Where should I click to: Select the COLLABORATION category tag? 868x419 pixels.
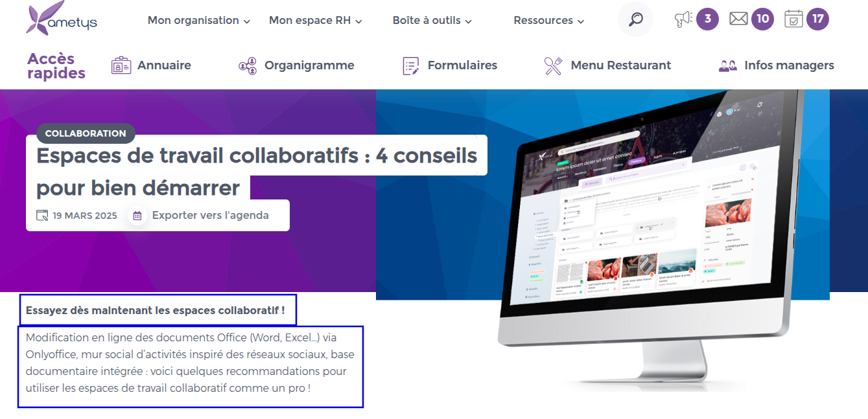coord(86,133)
